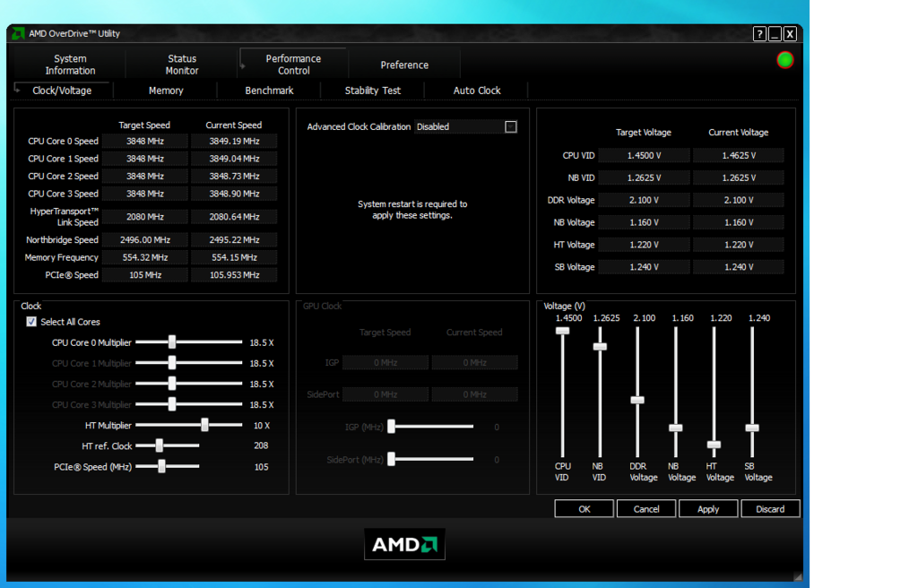Click the SidePort (MHz) slider handle
Image resolution: width=918 pixels, height=588 pixels.
(x=392, y=459)
